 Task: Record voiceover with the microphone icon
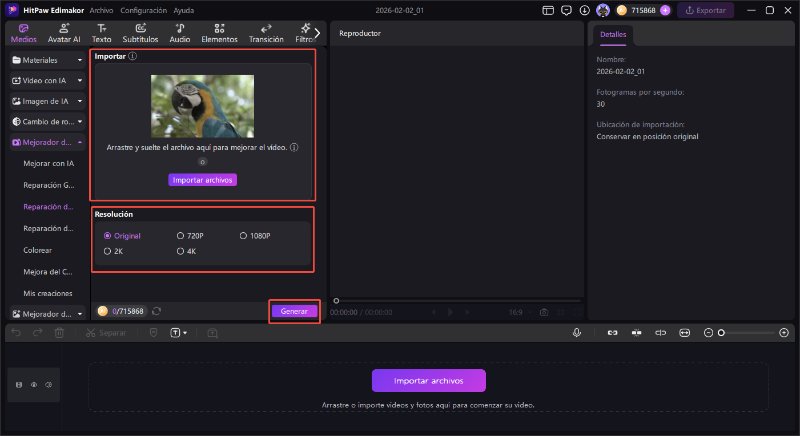577,333
